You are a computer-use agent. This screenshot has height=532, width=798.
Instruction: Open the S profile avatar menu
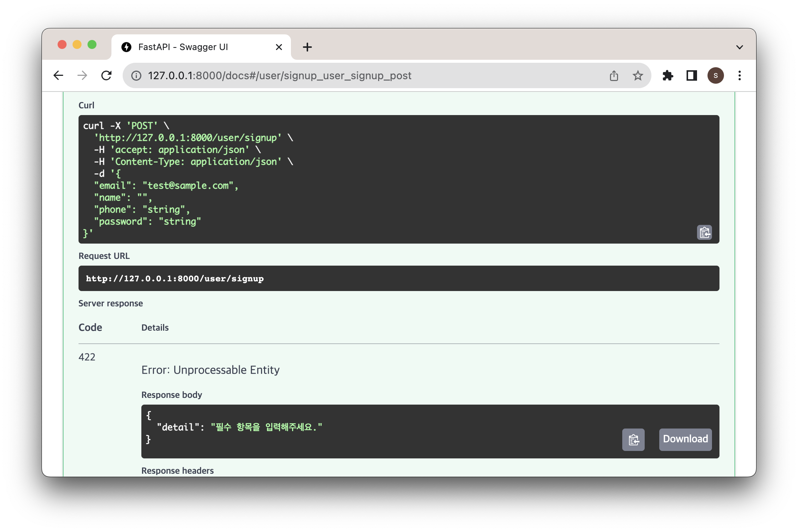click(715, 76)
